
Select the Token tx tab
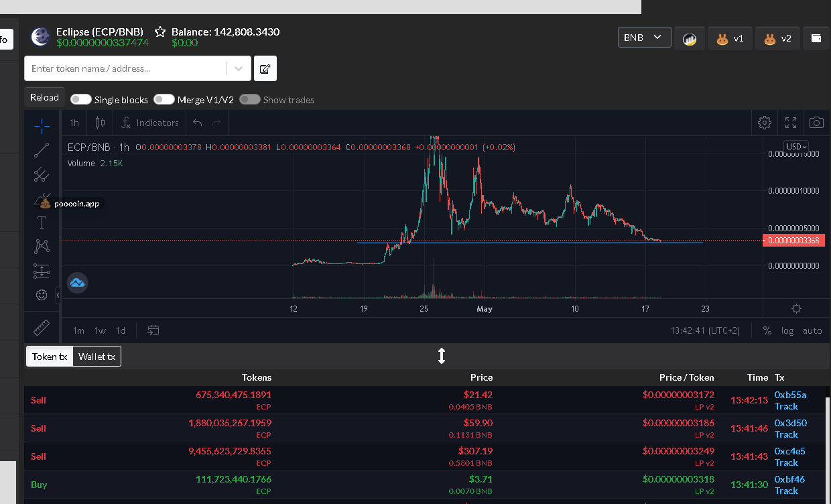point(50,357)
